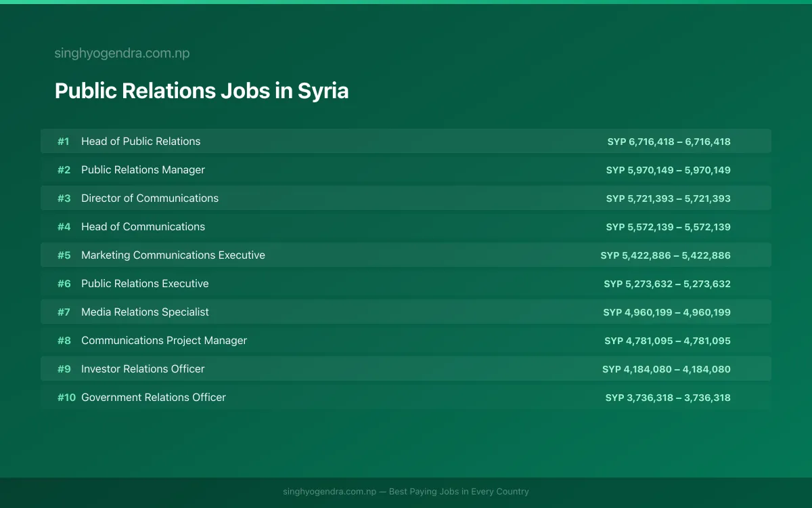Image resolution: width=812 pixels, height=508 pixels.
Task: Click rank number #7
Action: click(64, 312)
